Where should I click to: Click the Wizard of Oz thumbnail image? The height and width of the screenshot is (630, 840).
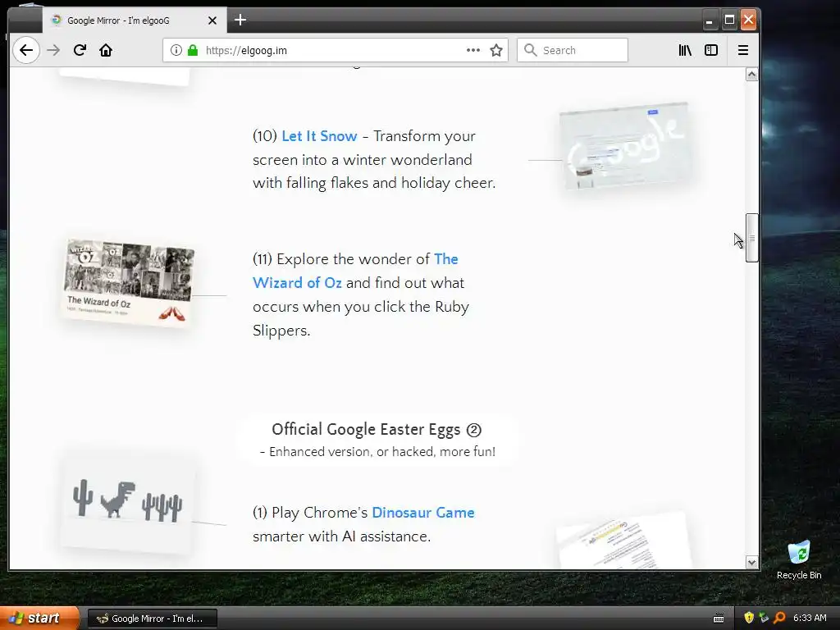tap(129, 283)
